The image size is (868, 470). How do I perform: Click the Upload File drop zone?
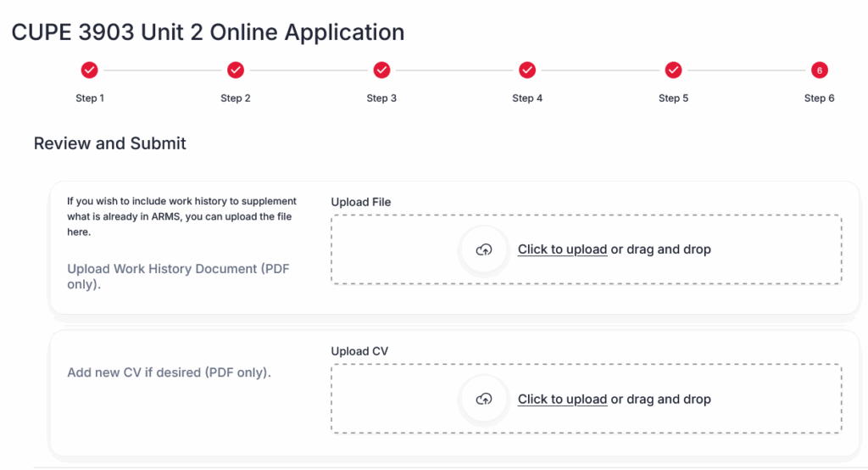click(x=587, y=249)
